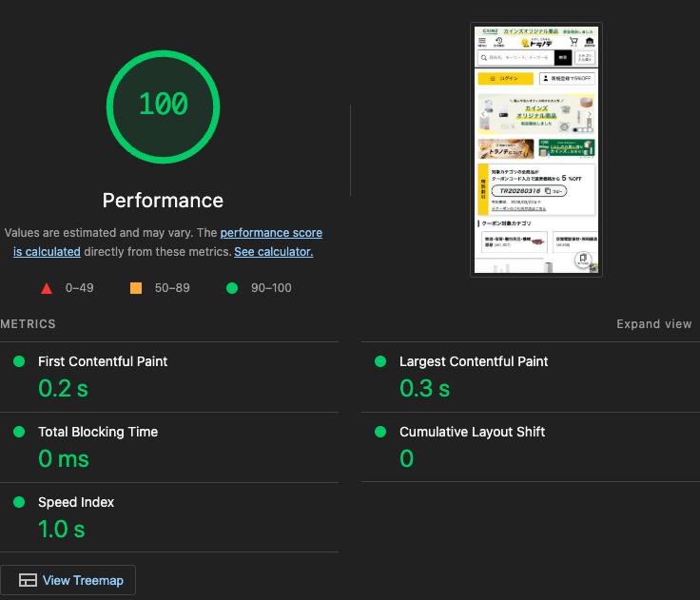Expand the Speed Index metric
The height and width of the screenshot is (600, 700).
point(169,517)
